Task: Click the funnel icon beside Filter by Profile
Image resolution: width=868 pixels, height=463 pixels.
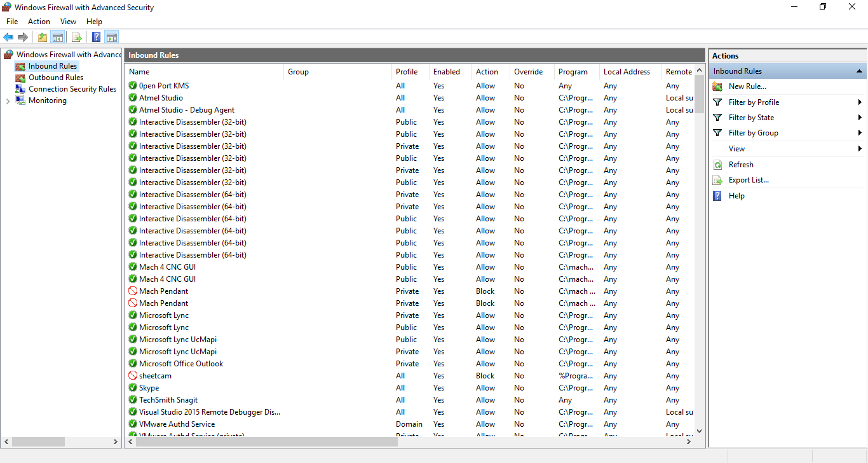Action: pos(717,102)
